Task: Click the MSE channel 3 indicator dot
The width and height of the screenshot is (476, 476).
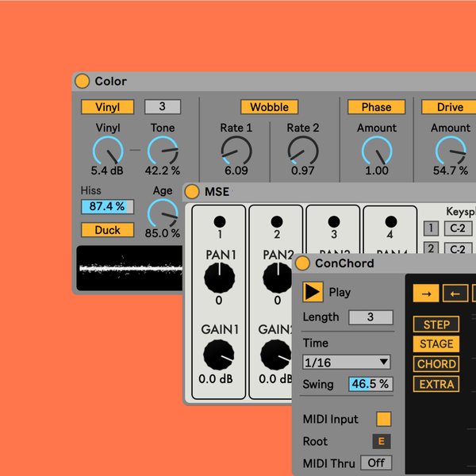Action: (334, 221)
